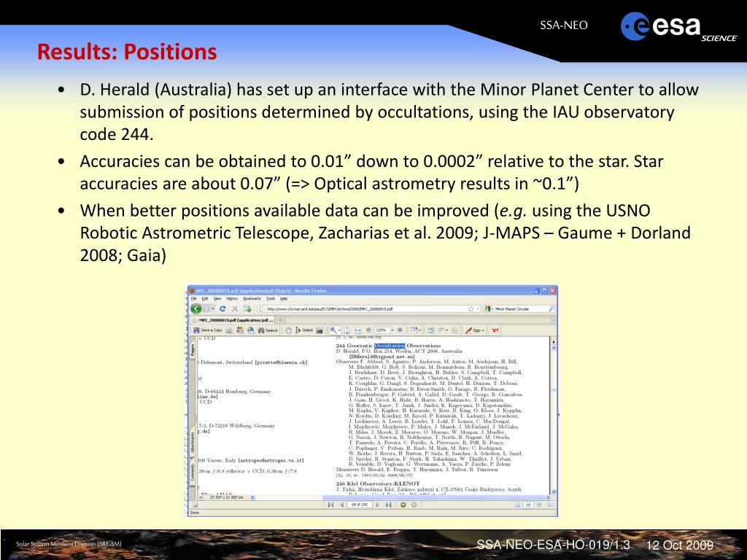Click the Zoom Out minus button
Image resolution: width=747 pixels, height=560 pixels.
pyautogui.click(x=368, y=330)
